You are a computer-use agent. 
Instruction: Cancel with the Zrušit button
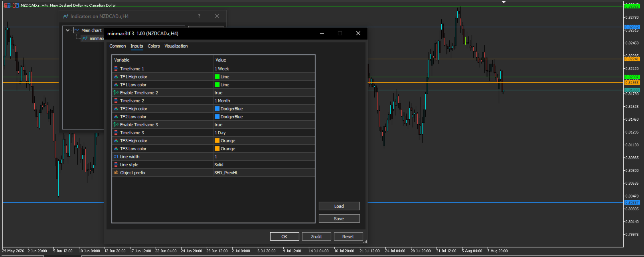click(x=316, y=237)
